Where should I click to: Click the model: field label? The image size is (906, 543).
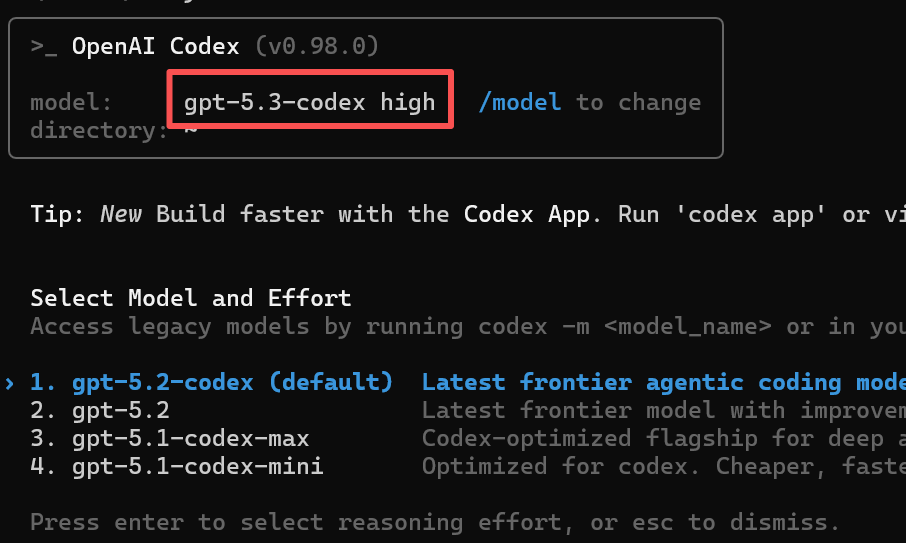(x=71, y=102)
